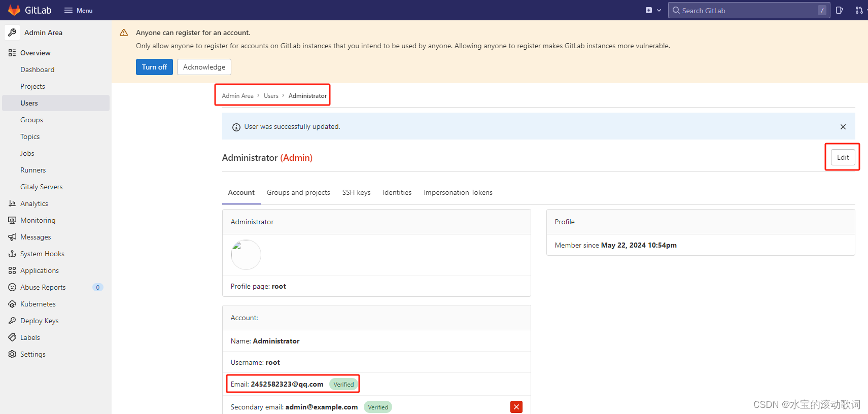Viewport: 868px width, 414px height.
Task: Switch to the SSH keys tab
Action: click(x=356, y=193)
